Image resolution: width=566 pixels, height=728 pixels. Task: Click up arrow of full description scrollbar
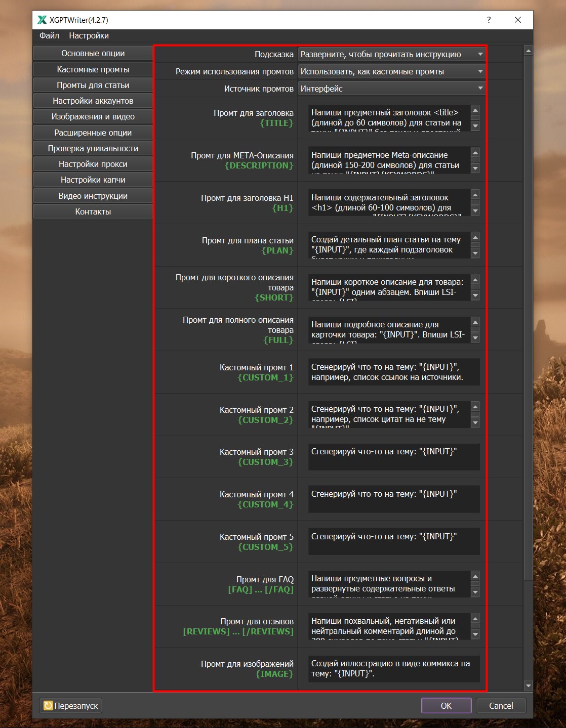point(475,322)
